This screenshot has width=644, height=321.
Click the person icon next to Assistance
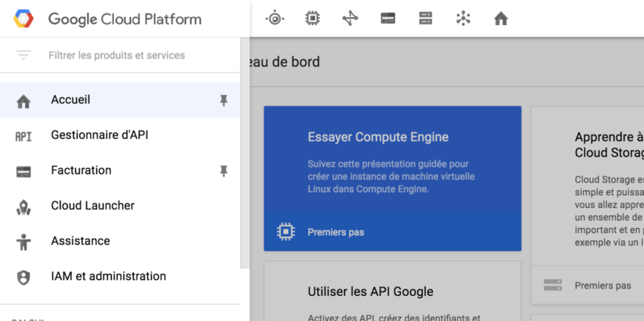click(24, 242)
